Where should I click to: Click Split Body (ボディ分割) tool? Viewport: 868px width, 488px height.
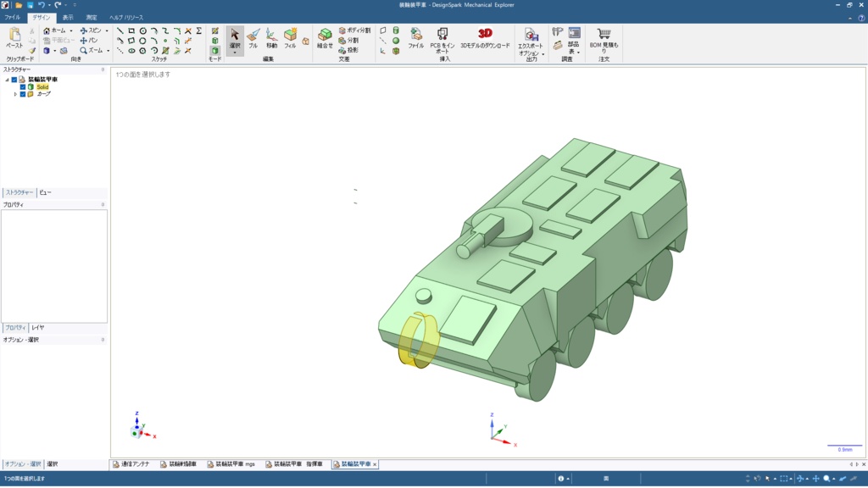pos(354,31)
